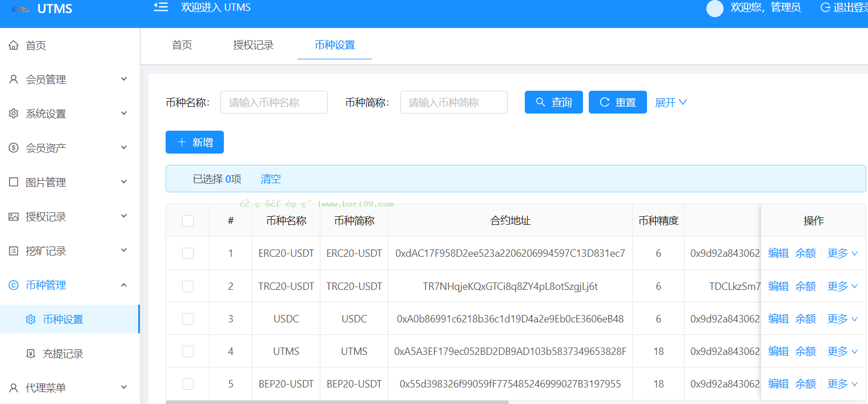
Task: Expand the 图片管理 sidebar menu
Action: click(x=70, y=182)
